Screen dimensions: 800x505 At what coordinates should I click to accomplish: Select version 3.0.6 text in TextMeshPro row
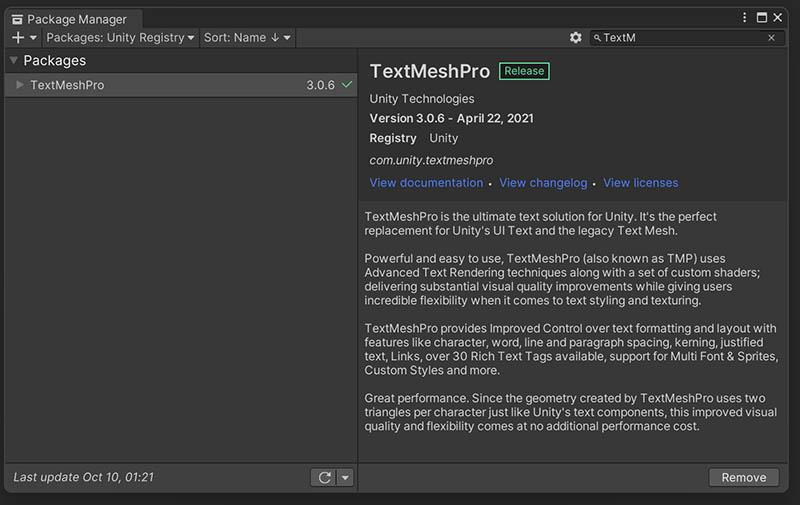point(320,85)
